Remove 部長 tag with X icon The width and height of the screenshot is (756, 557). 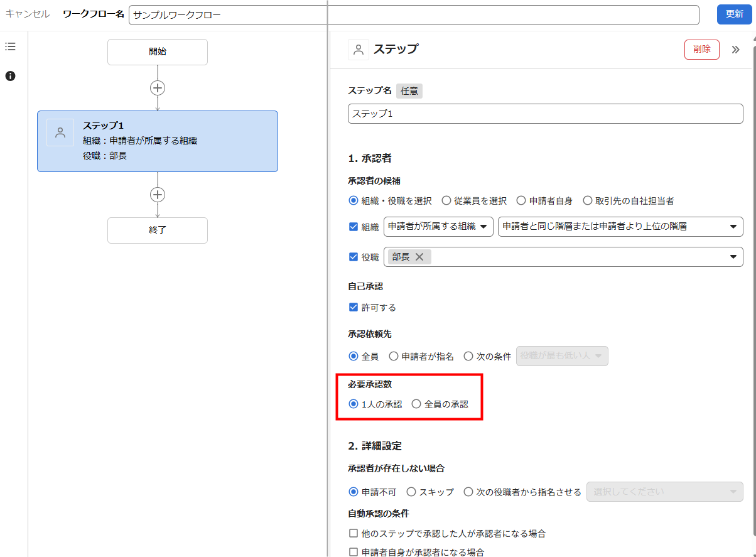pyautogui.click(x=419, y=257)
